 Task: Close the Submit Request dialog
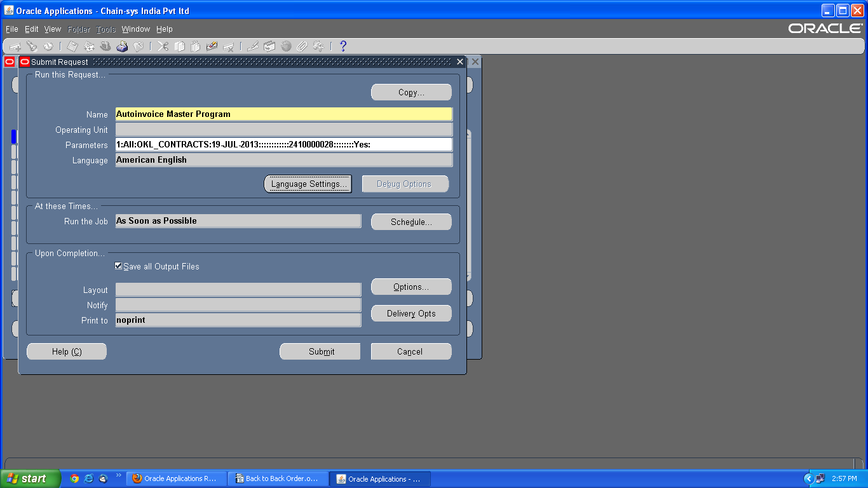(x=460, y=62)
